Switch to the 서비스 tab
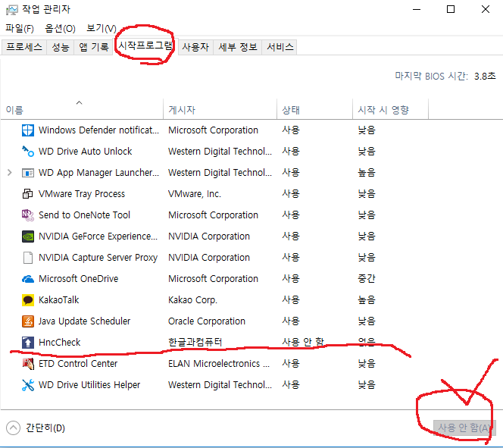Screen dimensions: 503x448 [280, 47]
